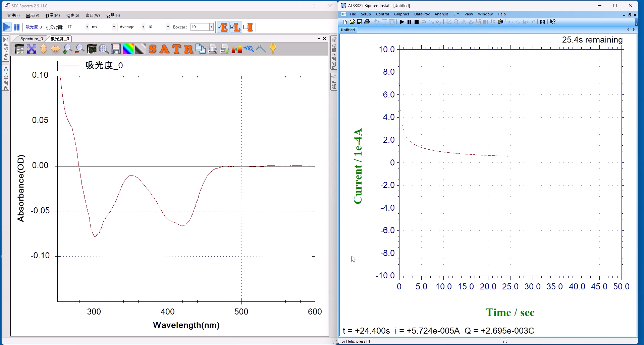Screen dimensions: 644x345
Task: Click printer export icon in SEC Spectra
Action: tap(225, 49)
